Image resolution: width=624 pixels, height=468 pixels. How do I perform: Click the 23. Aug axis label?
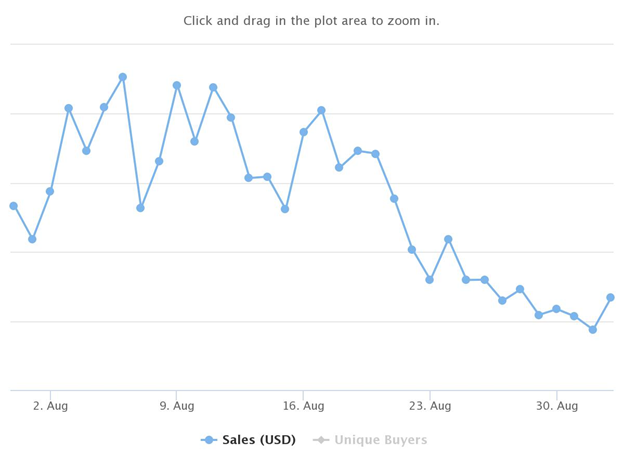(x=430, y=406)
